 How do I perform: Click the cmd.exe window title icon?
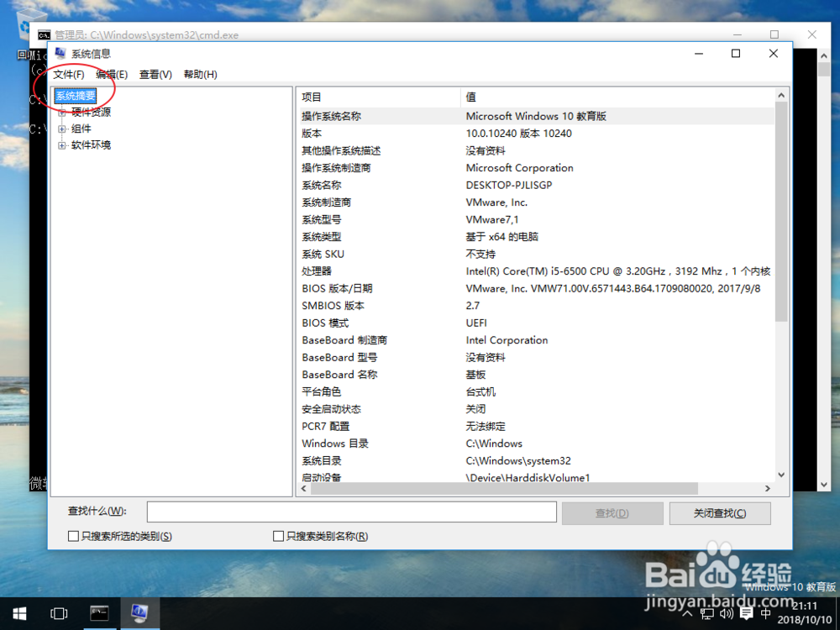(x=44, y=34)
